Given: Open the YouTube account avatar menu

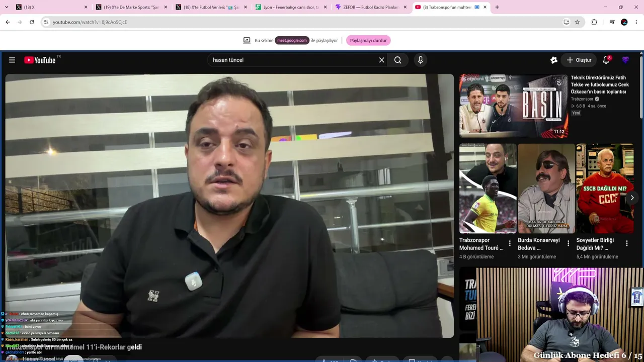Looking at the screenshot, I should click(x=625, y=60).
